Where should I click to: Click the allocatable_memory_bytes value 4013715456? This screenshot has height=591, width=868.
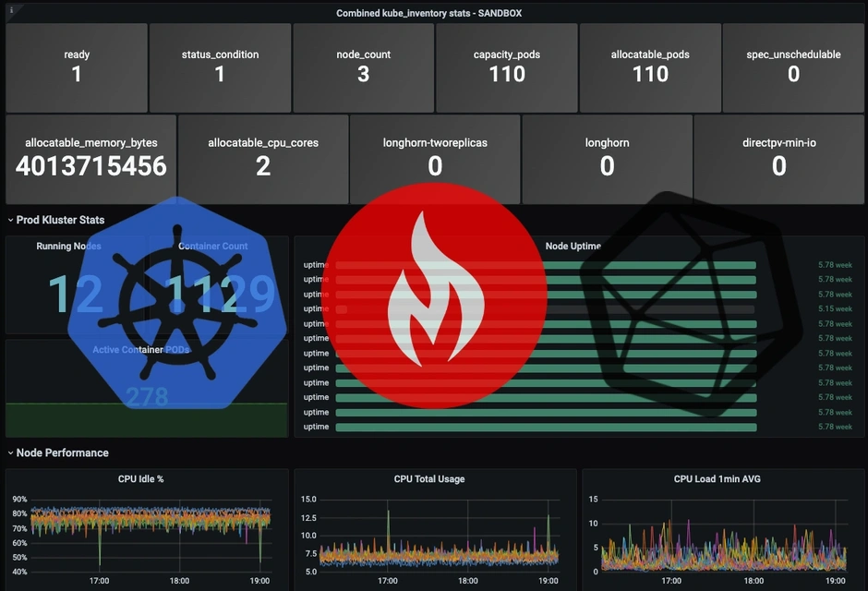pyautogui.click(x=91, y=166)
